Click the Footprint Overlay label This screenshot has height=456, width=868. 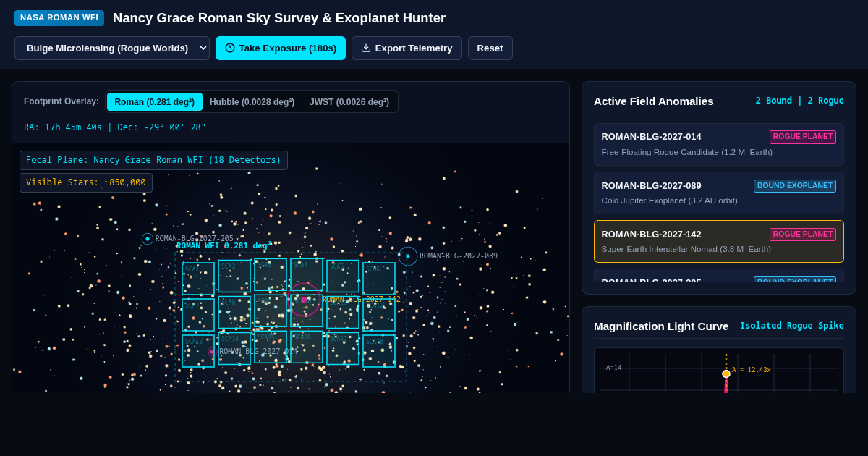61,101
